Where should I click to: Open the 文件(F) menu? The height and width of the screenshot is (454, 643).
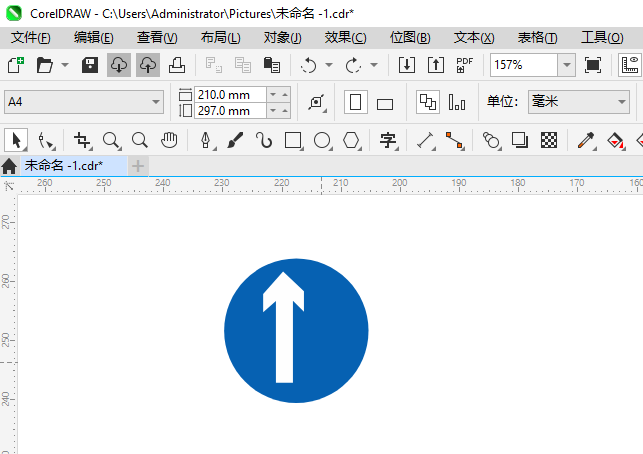pos(31,38)
